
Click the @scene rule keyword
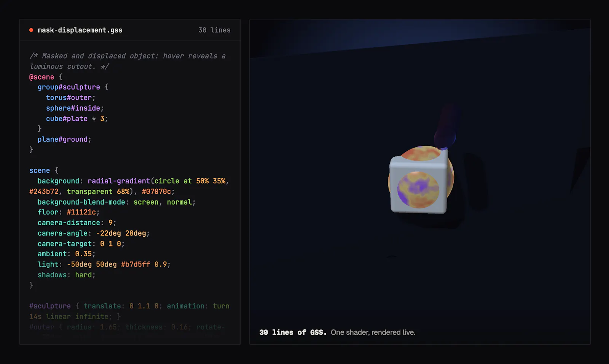(x=41, y=77)
